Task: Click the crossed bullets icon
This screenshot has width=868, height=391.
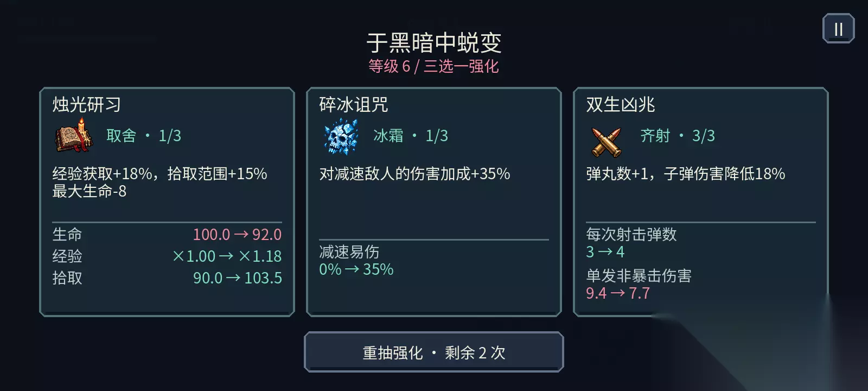Action: pyautogui.click(x=606, y=142)
